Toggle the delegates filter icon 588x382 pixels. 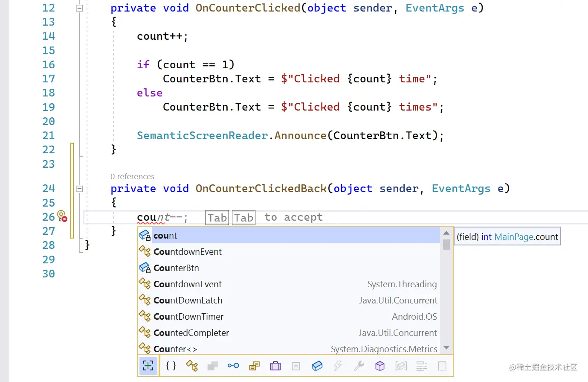(x=255, y=366)
